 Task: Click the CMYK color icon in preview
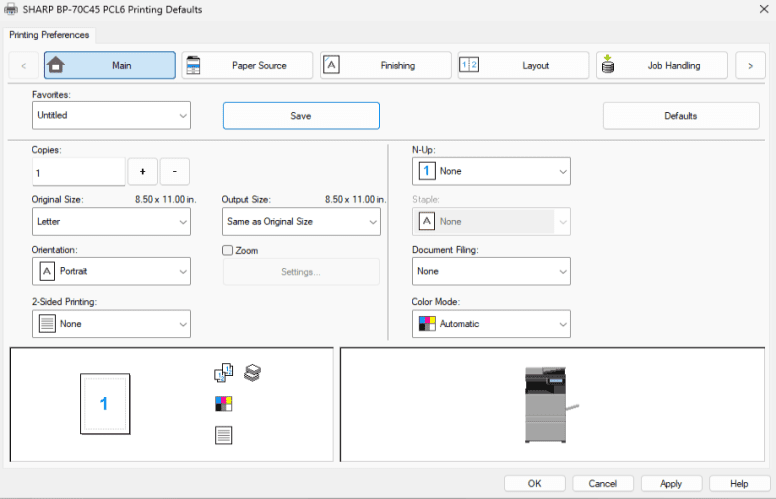[223, 404]
